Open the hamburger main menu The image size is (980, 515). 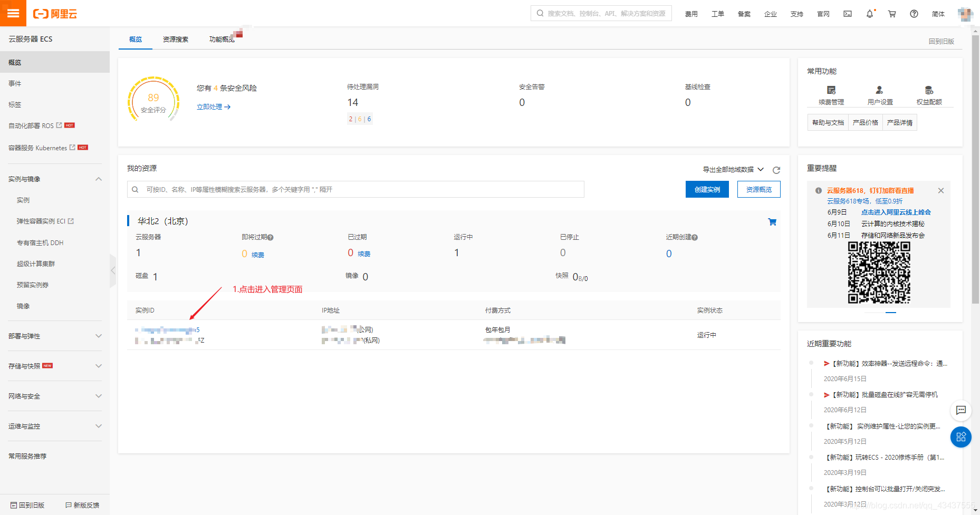(x=13, y=13)
